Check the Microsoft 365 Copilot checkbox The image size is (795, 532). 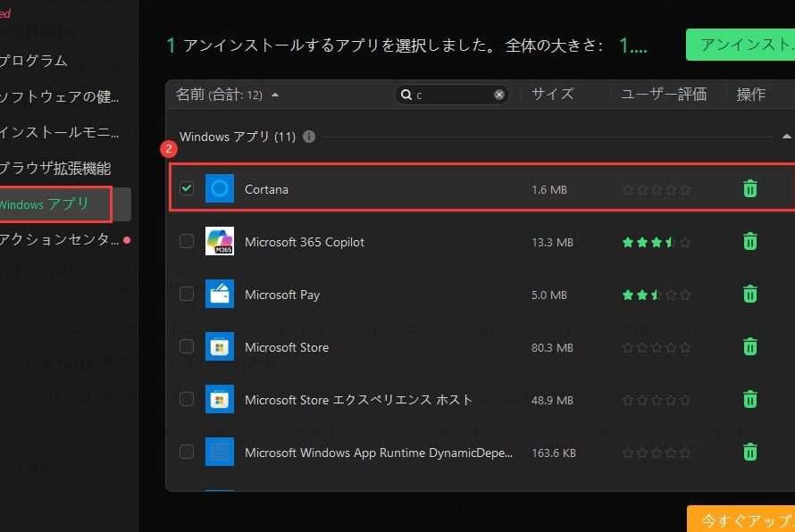click(x=187, y=241)
